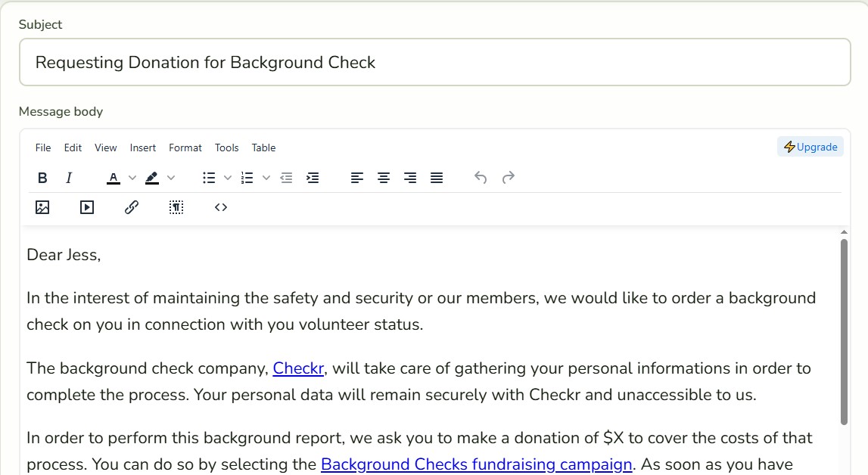868x475 pixels.
Task: Open the View menu
Action: [106, 147]
